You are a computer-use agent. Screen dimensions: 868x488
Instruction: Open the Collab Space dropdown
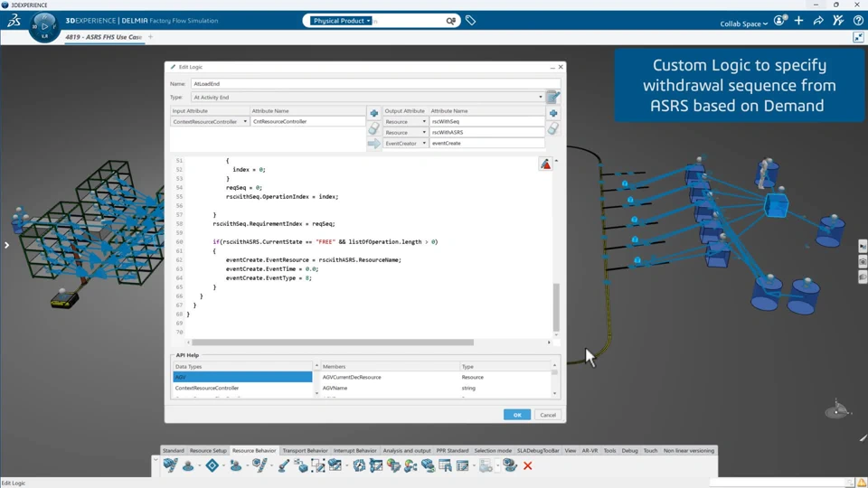(x=743, y=23)
